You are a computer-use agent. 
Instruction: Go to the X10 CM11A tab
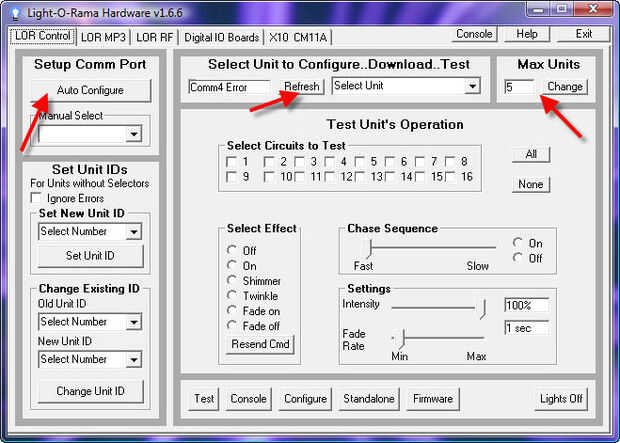point(298,38)
